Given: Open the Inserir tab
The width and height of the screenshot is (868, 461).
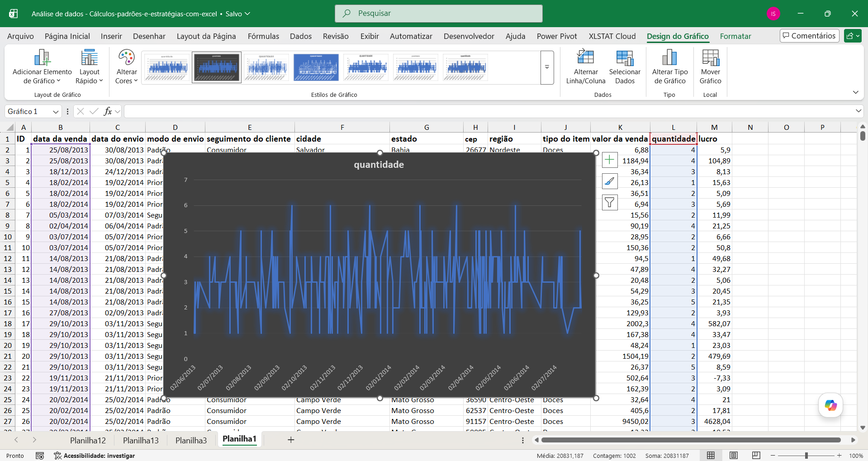Looking at the screenshot, I should (x=111, y=36).
